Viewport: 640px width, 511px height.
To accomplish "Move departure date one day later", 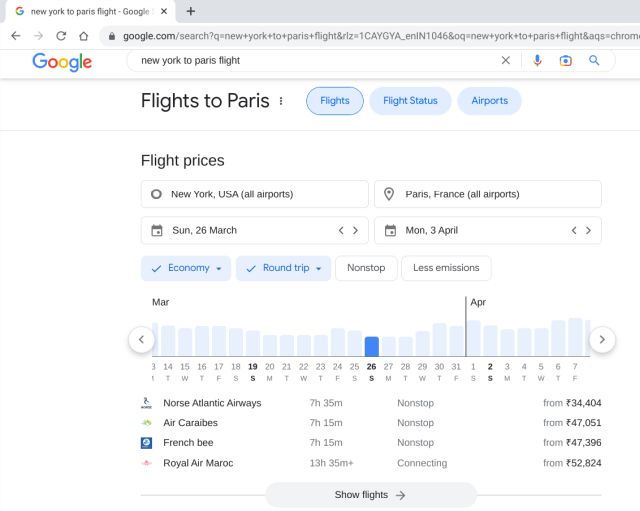I will (x=356, y=231).
